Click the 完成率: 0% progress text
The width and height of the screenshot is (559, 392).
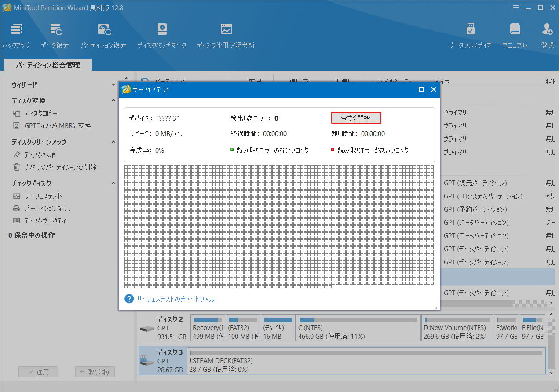click(x=146, y=150)
